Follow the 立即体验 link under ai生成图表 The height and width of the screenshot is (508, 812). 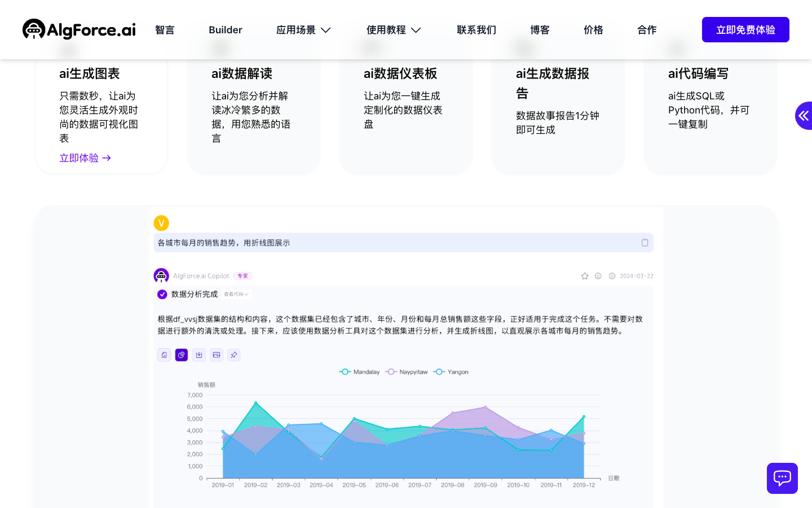[x=85, y=157]
